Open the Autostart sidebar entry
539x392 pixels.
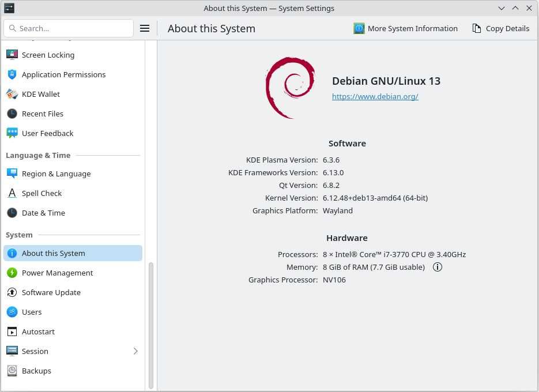73,331
